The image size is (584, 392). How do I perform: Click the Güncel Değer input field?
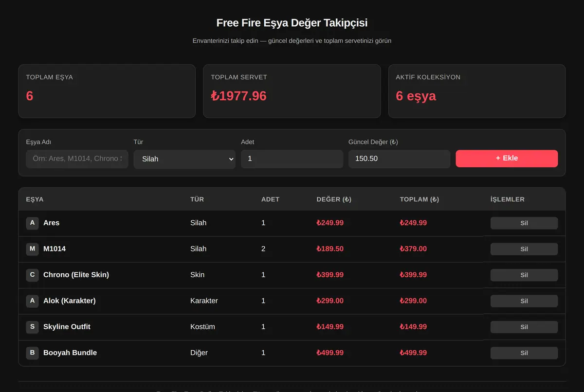pyautogui.click(x=399, y=159)
